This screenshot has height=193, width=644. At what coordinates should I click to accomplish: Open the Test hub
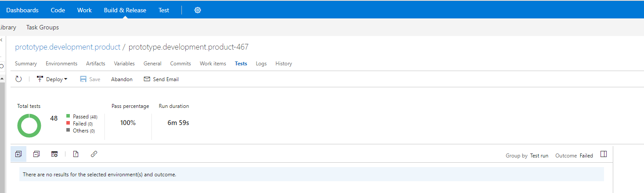pos(164,10)
